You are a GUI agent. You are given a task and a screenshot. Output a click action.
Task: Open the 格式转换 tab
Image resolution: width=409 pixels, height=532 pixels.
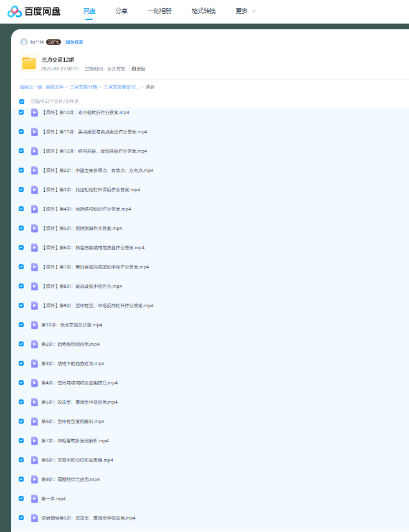204,11
